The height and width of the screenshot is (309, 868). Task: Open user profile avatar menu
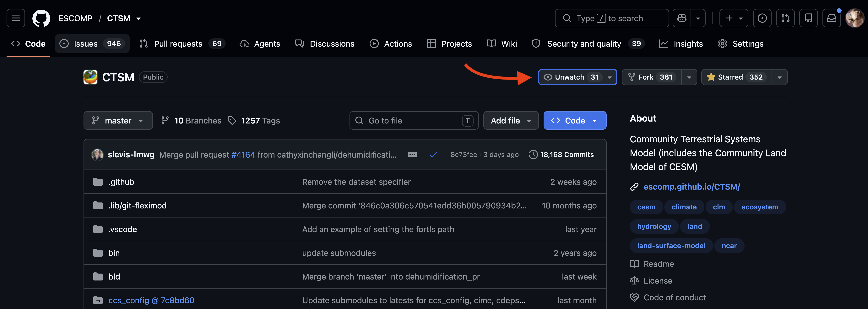tap(855, 18)
